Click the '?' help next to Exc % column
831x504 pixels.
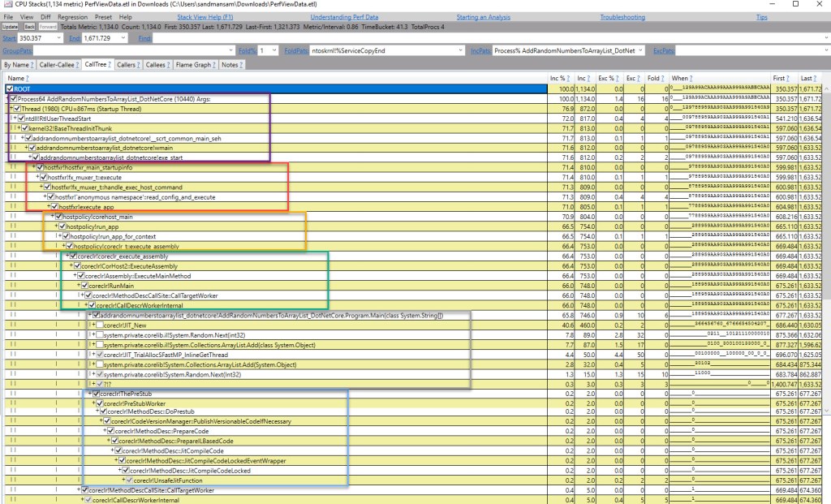[x=616, y=78]
